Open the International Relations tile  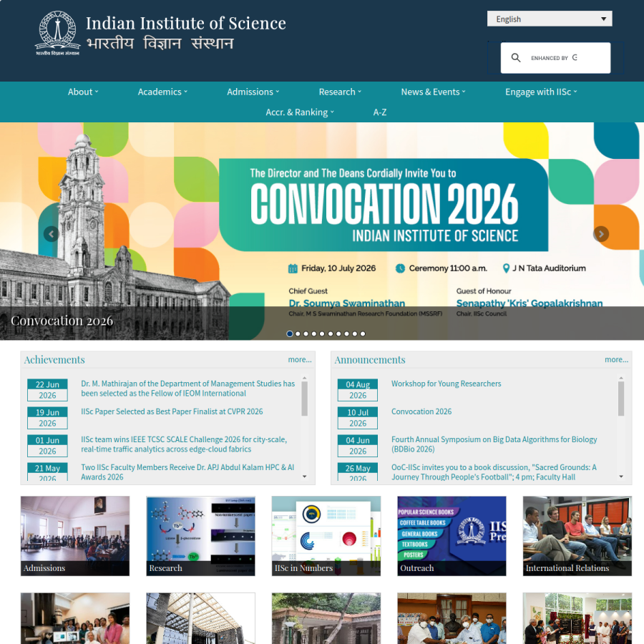(577, 535)
